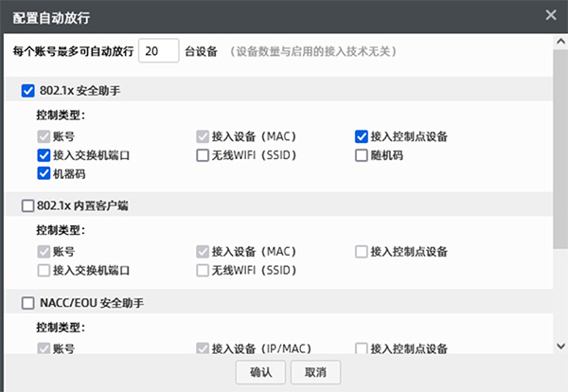The image size is (568, 392).
Task: Uncheck 接入交换机端口 under 802.1x 安全助手
Action: (x=44, y=155)
